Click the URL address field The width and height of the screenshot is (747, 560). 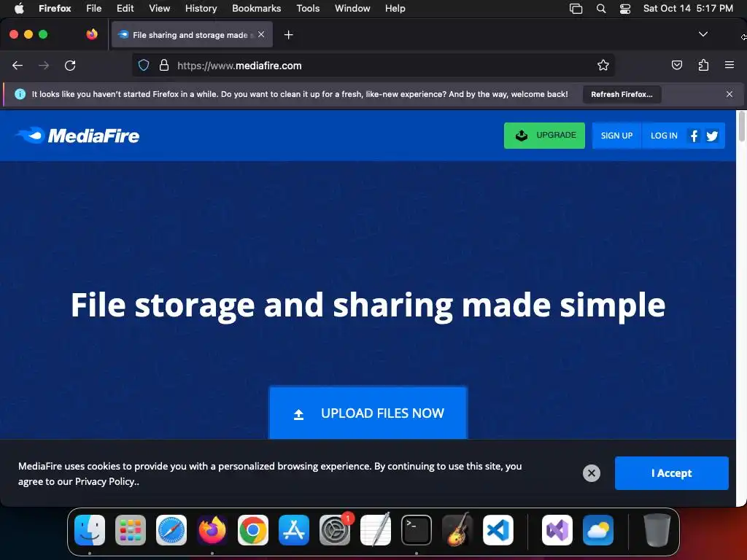(373, 65)
